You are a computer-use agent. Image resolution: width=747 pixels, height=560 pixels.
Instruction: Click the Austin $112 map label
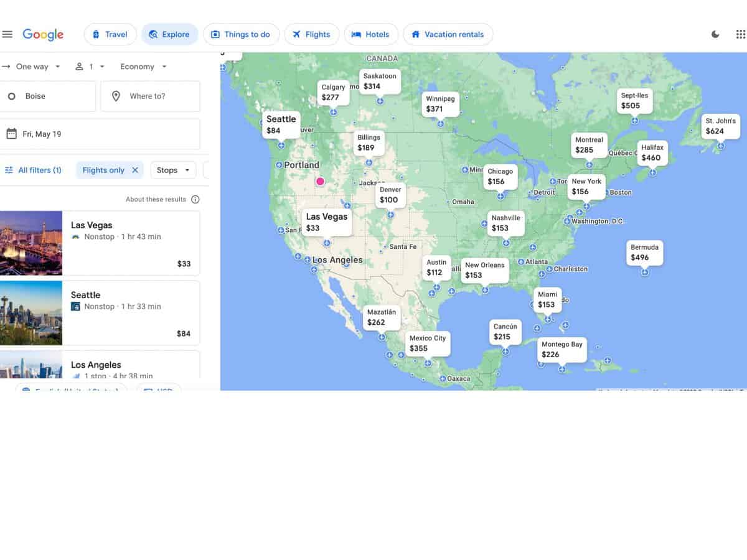point(436,267)
